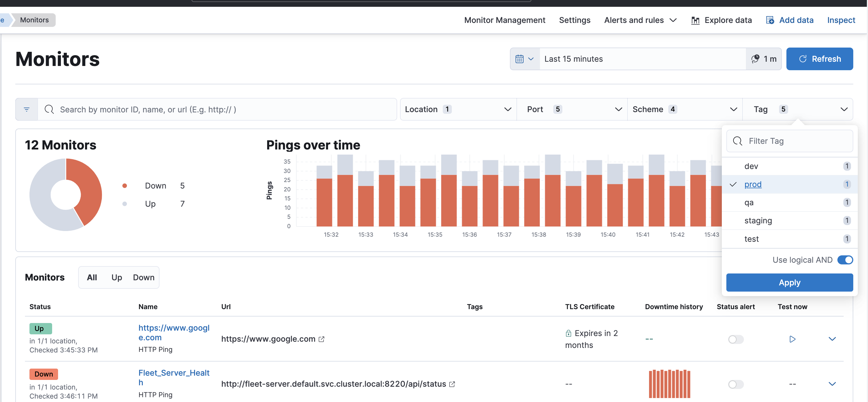
Task: Apply the selected tag filters
Action: coord(790,283)
